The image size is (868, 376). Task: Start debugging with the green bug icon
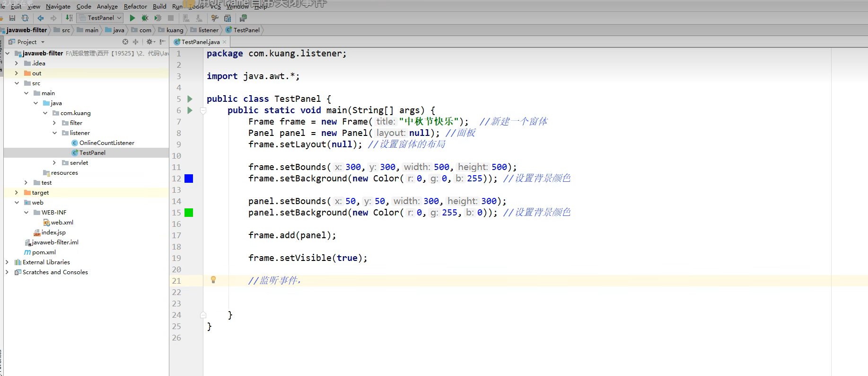145,18
